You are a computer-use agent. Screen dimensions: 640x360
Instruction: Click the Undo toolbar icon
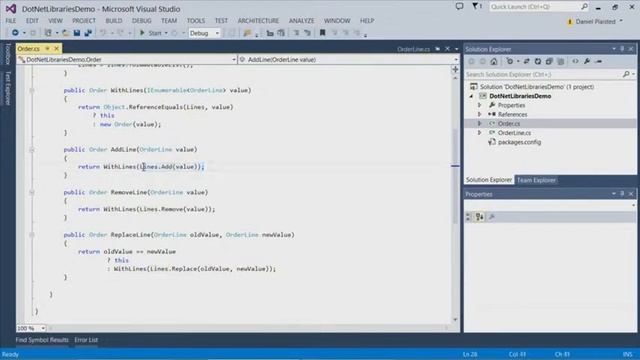103,33
